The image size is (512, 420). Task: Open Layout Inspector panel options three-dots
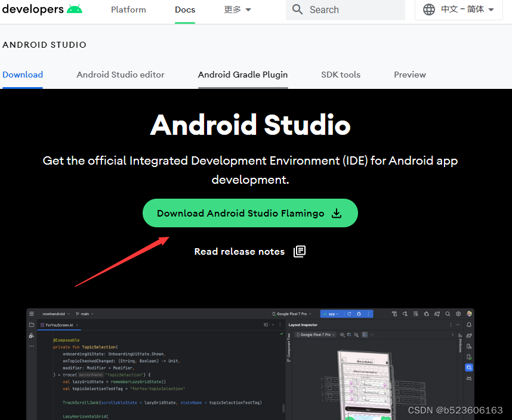pos(451,325)
